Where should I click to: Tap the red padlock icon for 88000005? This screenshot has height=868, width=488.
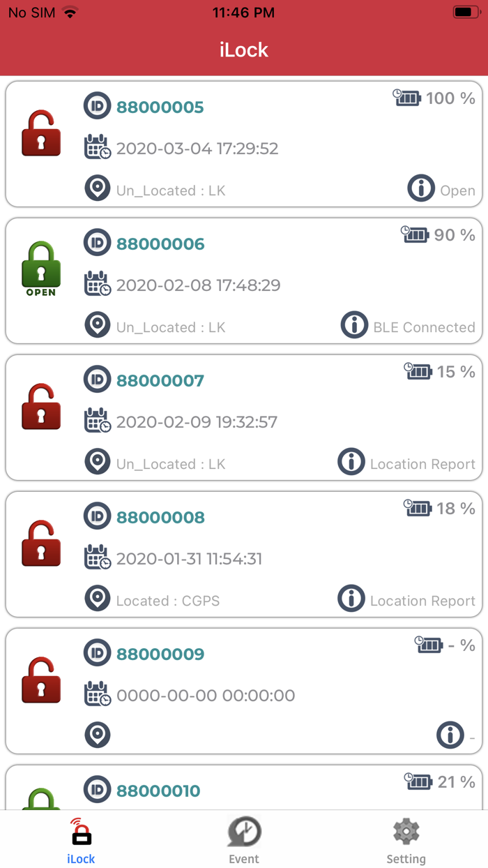click(40, 132)
